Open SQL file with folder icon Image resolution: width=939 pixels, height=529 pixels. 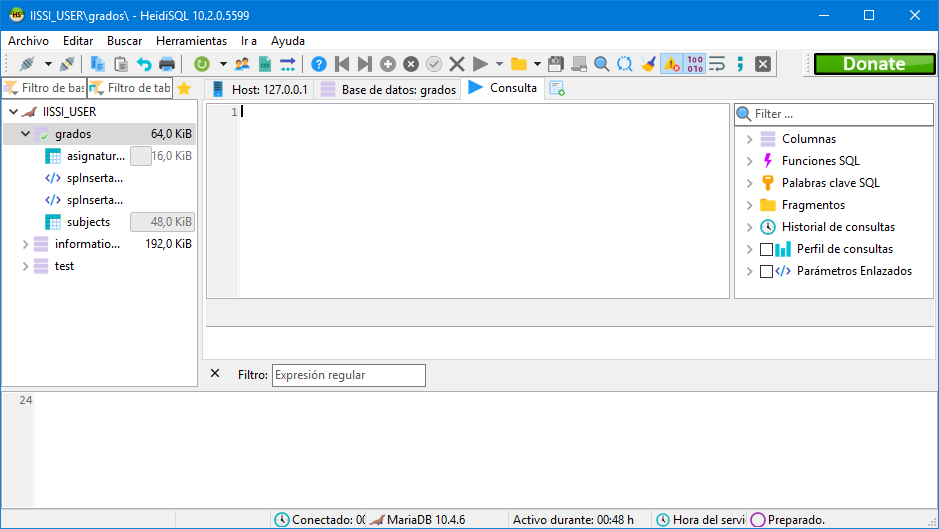[x=519, y=64]
